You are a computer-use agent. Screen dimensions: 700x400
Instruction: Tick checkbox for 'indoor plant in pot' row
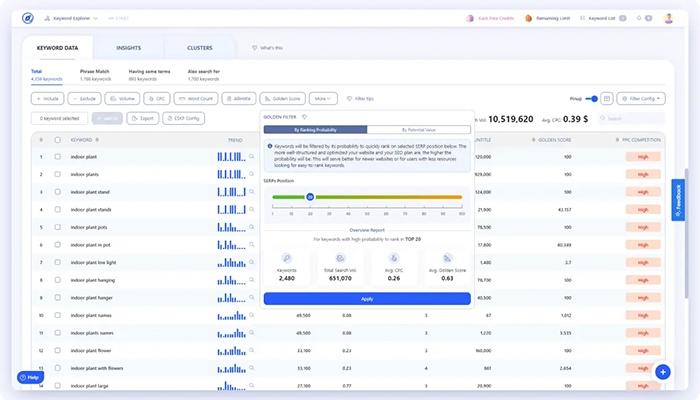pyautogui.click(x=58, y=245)
